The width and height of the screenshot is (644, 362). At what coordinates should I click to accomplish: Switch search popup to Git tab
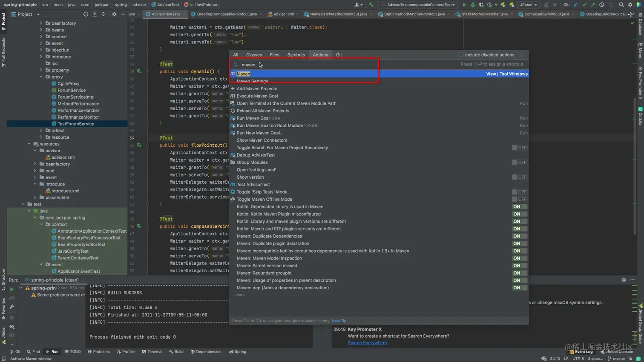(x=339, y=55)
